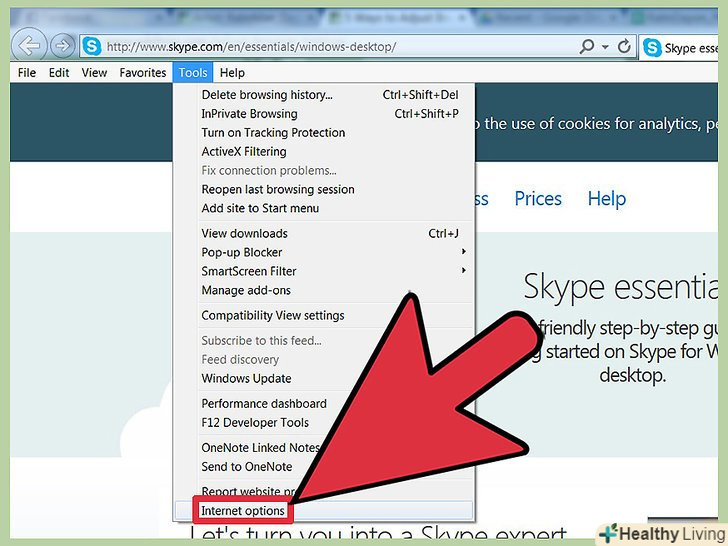Click the Refresh page icon
The image size is (728, 546).
click(x=624, y=46)
